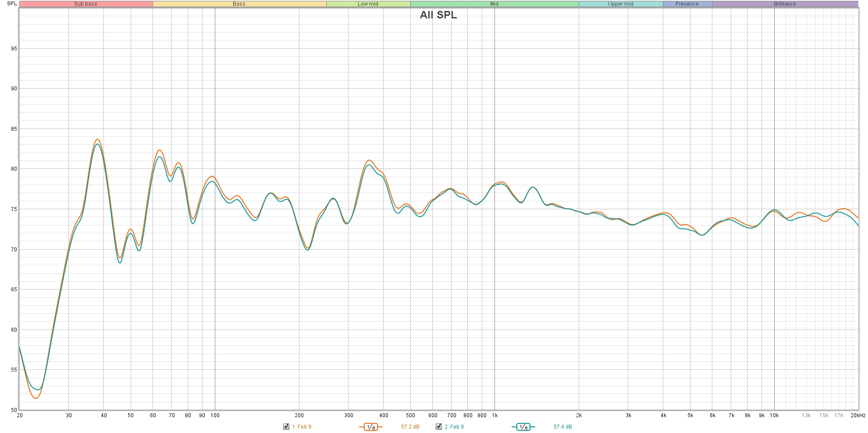This screenshot has height=433, width=868.
Task: Click the 57.2 dB readout value
Action: pos(410,427)
